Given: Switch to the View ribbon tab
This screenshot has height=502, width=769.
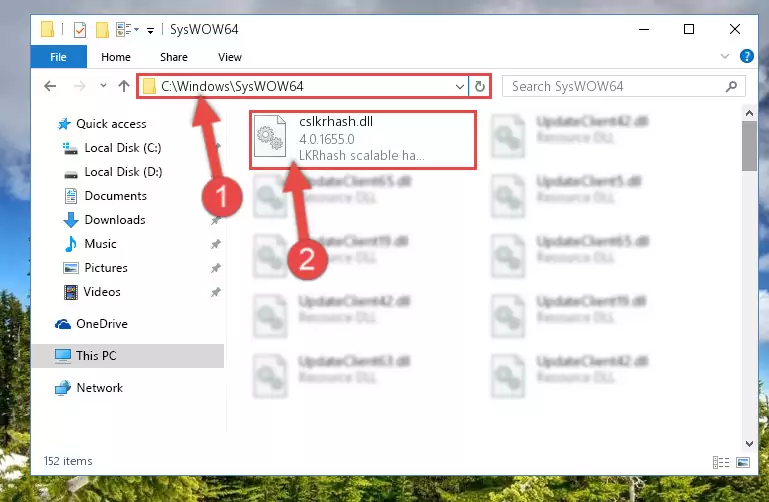Looking at the screenshot, I should coord(230,57).
